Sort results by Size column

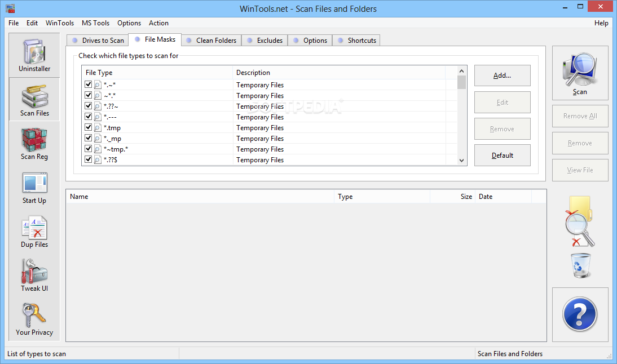click(452, 197)
